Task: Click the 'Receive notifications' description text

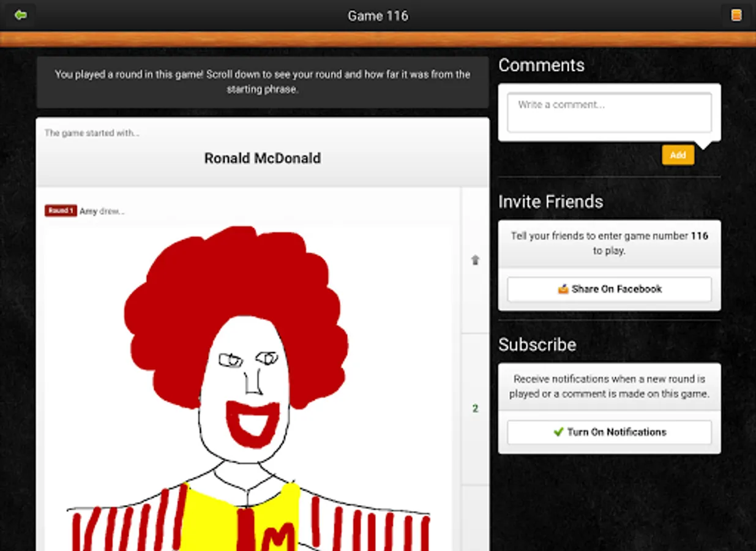Action: tap(609, 386)
